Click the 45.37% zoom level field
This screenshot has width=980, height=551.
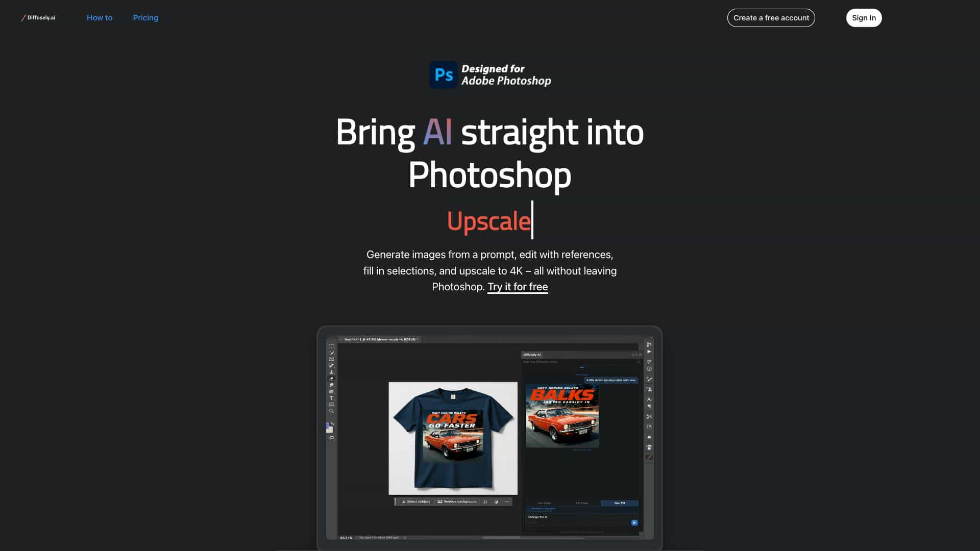point(346,538)
